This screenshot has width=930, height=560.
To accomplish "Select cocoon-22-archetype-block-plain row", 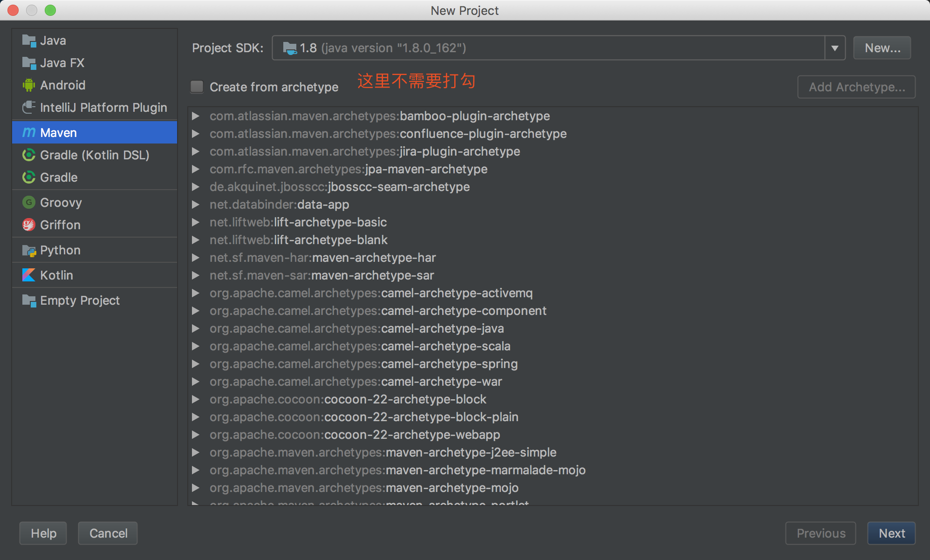I will tap(553, 417).
